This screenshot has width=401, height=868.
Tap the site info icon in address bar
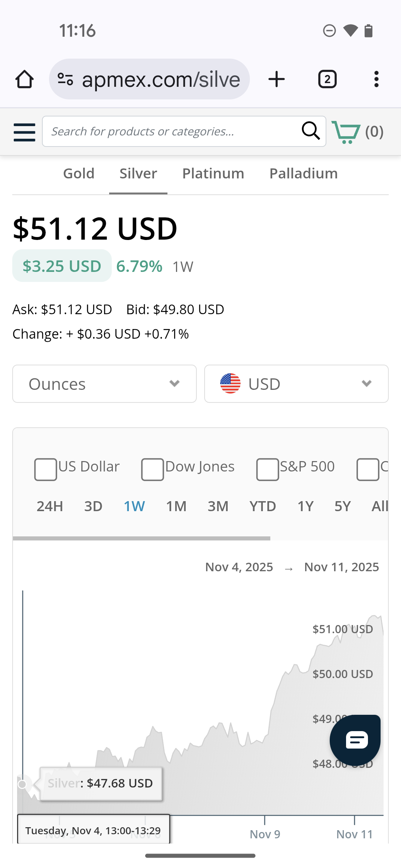tap(65, 79)
